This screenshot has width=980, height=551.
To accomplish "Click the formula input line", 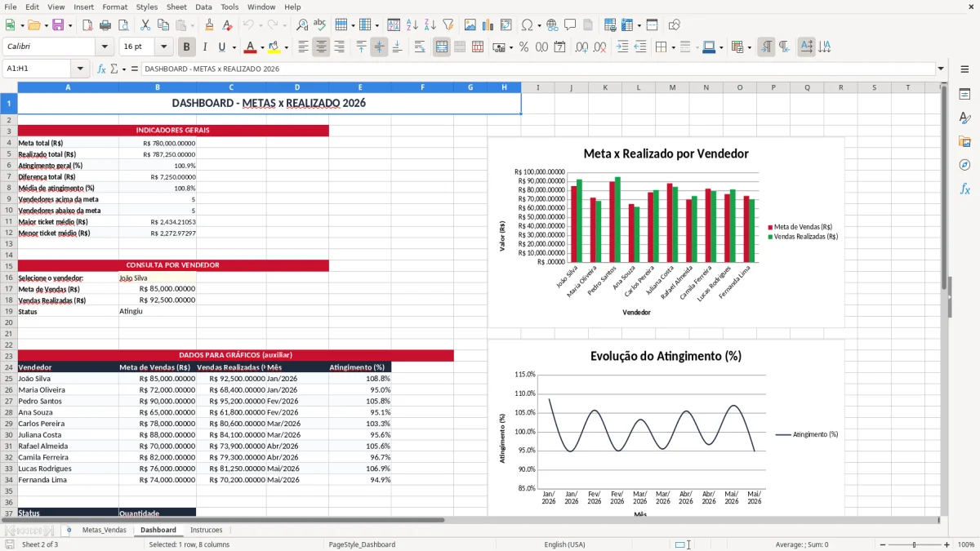I will [x=537, y=69].
